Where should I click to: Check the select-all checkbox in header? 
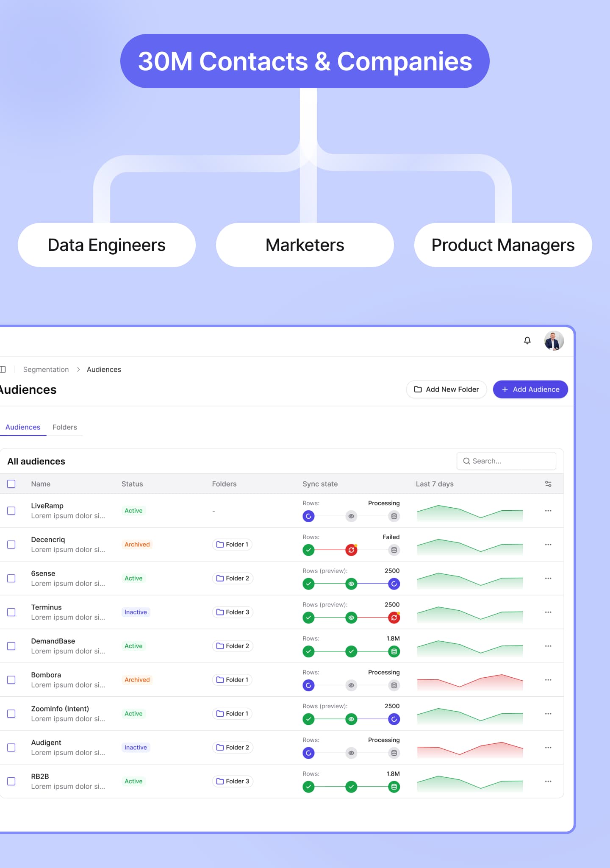tap(11, 484)
